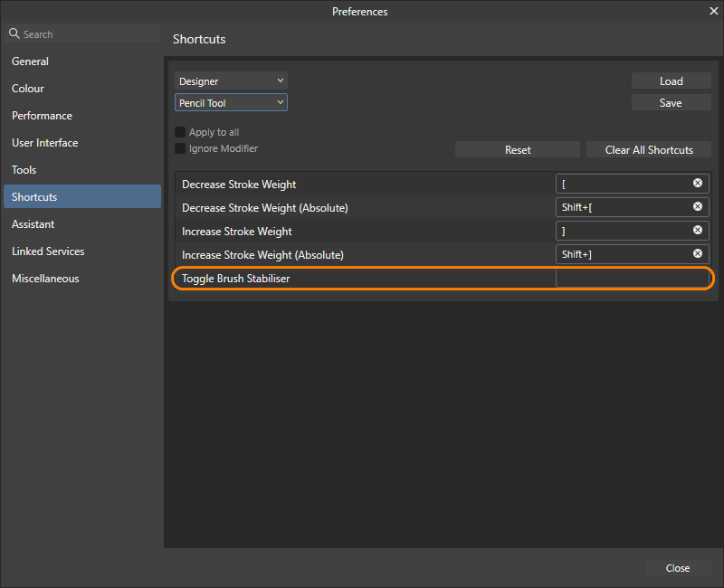Open the Pencil Tool dropdown
The image size is (724, 588).
click(231, 101)
